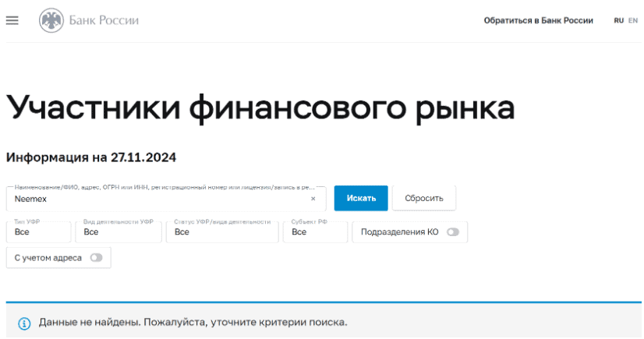Open the Субъект РФ dropdown
This screenshot has height=339, width=644.
point(315,232)
